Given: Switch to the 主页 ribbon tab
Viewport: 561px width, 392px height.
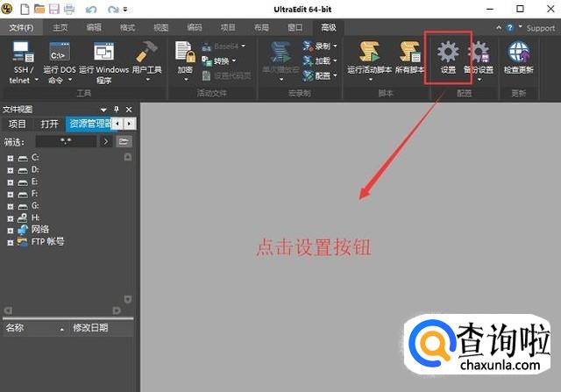Looking at the screenshot, I should click(60, 27).
